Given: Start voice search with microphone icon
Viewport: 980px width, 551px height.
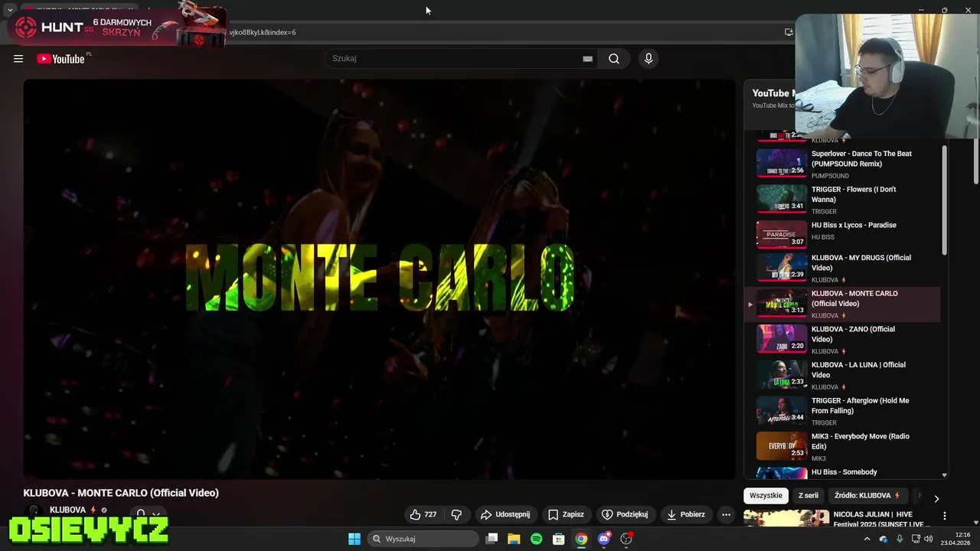Looking at the screenshot, I should (648, 59).
